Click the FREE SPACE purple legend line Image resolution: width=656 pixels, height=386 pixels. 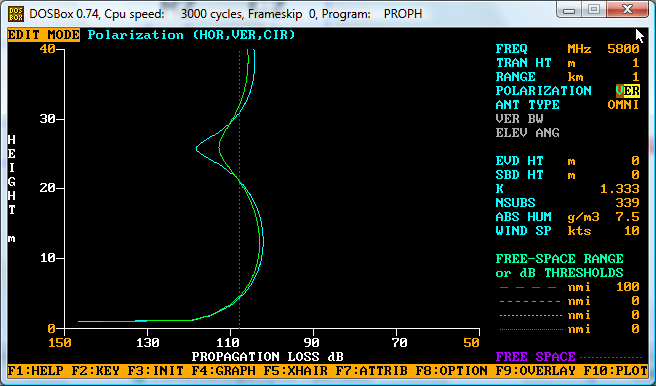click(x=612, y=358)
